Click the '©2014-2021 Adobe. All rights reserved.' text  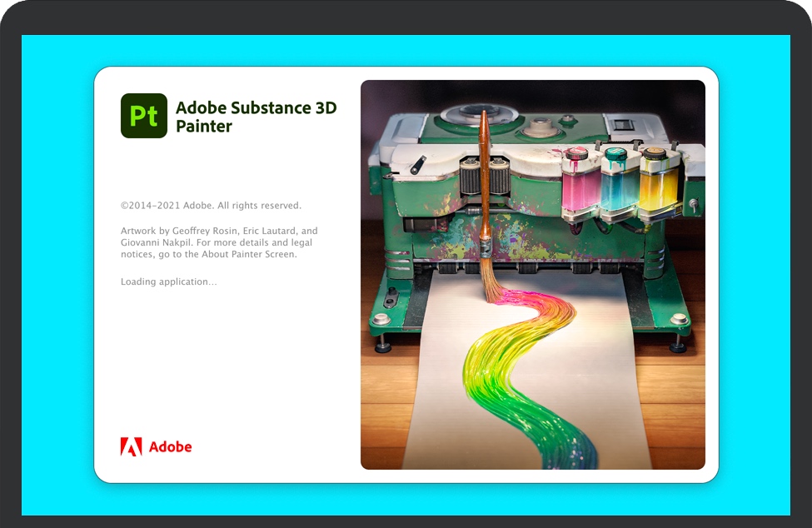click(x=211, y=206)
